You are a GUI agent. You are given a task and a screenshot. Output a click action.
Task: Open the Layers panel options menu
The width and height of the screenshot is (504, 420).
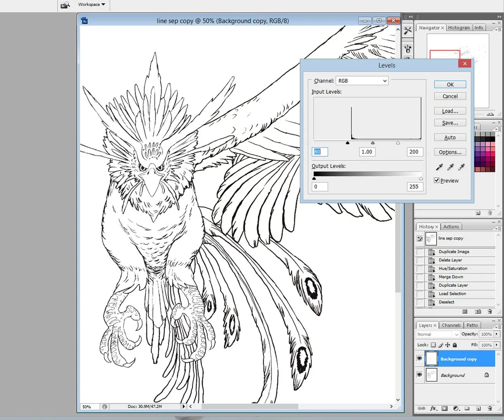[498, 327]
